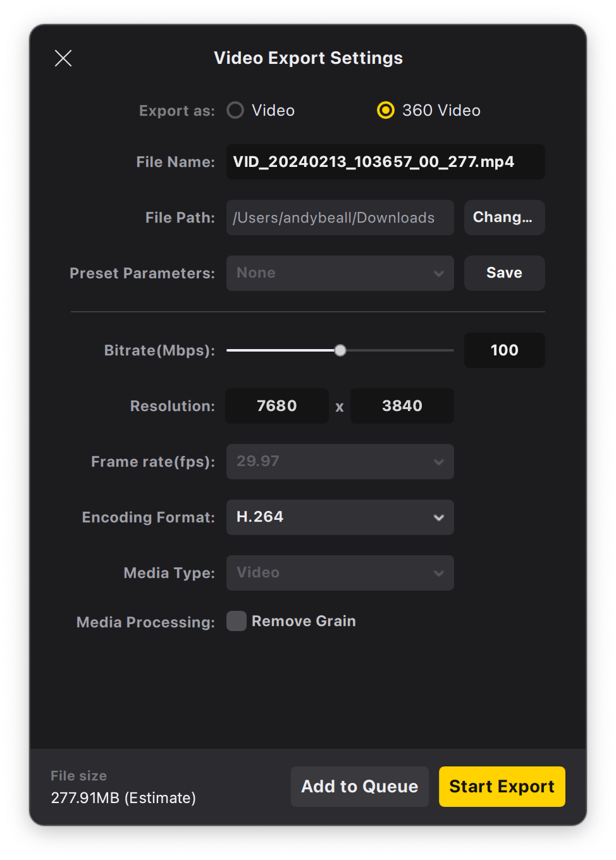Expand the Frame rate dropdown
This screenshot has height=860, width=616.
tap(340, 462)
